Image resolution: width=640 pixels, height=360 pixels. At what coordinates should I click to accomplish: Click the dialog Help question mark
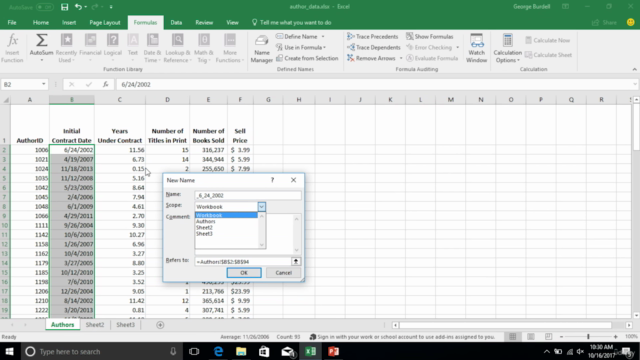click(x=272, y=180)
